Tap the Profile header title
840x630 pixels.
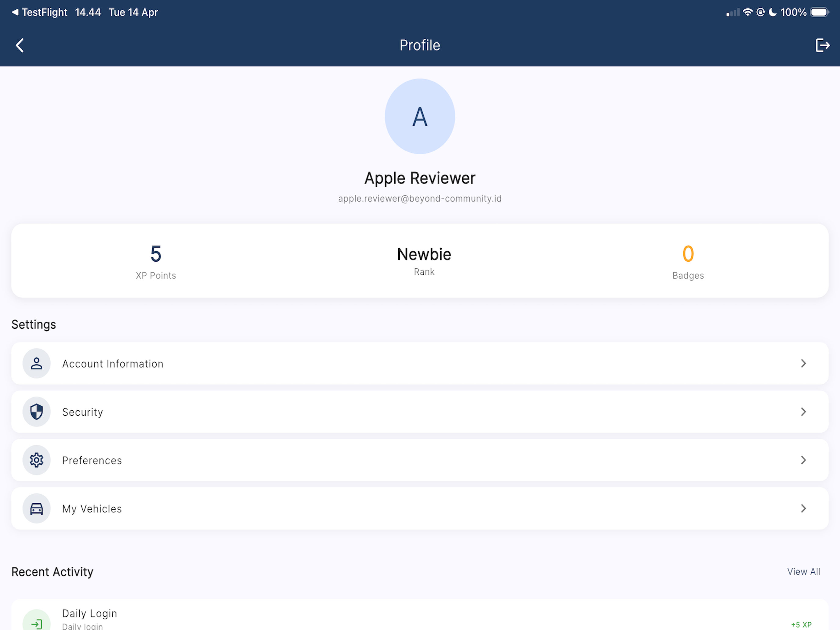click(420, 45)
